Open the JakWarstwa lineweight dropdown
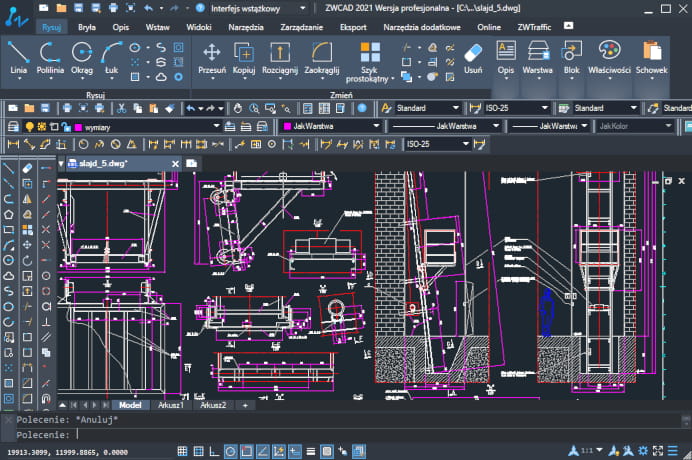This screenshot has width=692, height=460. (x=550, y=126)
